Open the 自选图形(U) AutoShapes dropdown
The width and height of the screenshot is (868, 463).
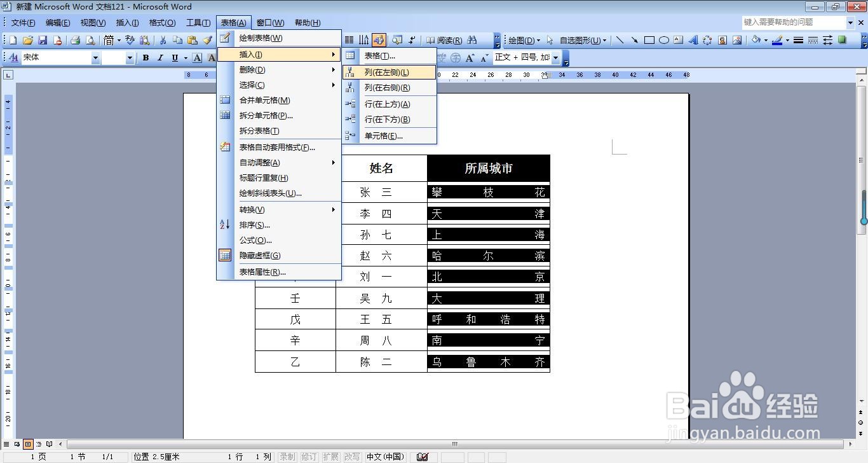(x=583, y=40)
